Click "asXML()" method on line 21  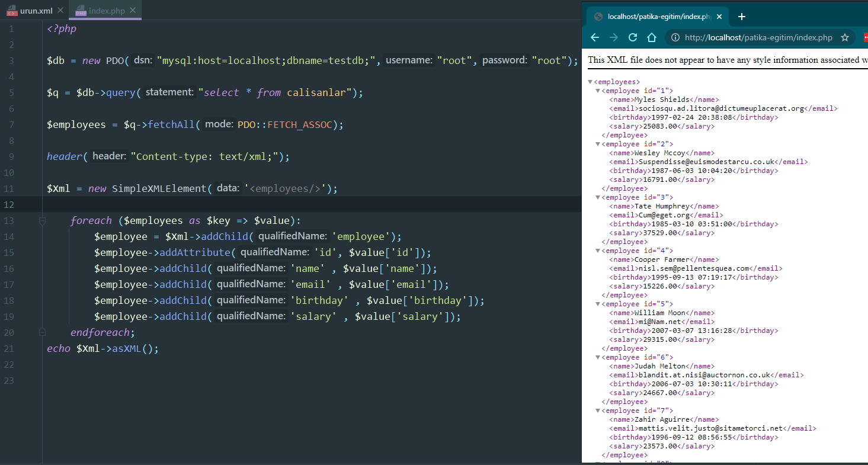click(133, 348)
